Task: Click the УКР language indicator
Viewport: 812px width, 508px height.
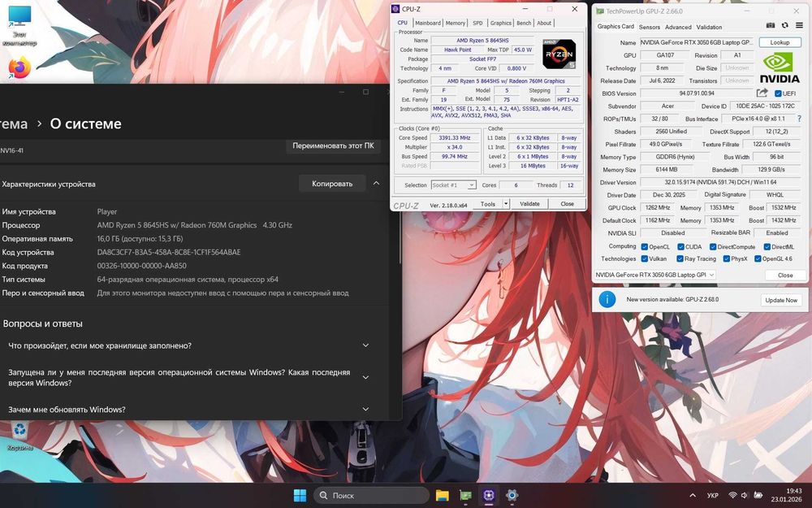Action: [x=713, y=496]
